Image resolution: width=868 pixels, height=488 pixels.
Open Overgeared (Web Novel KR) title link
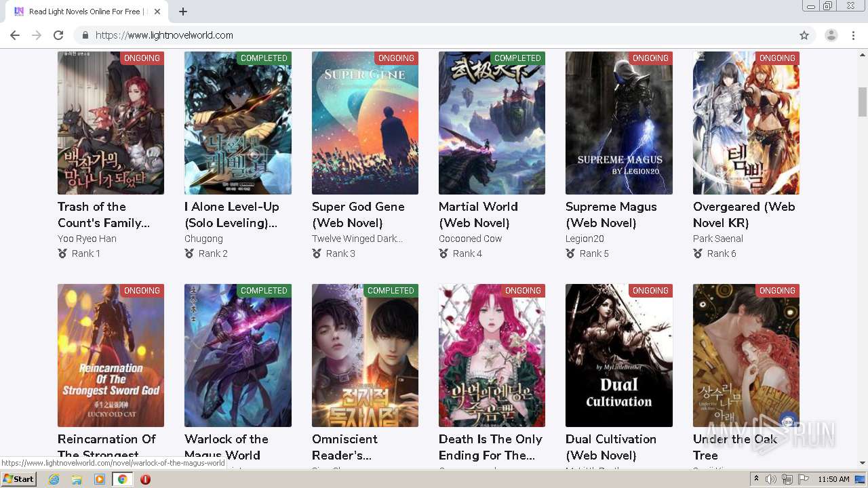click(x=744, y=215)
